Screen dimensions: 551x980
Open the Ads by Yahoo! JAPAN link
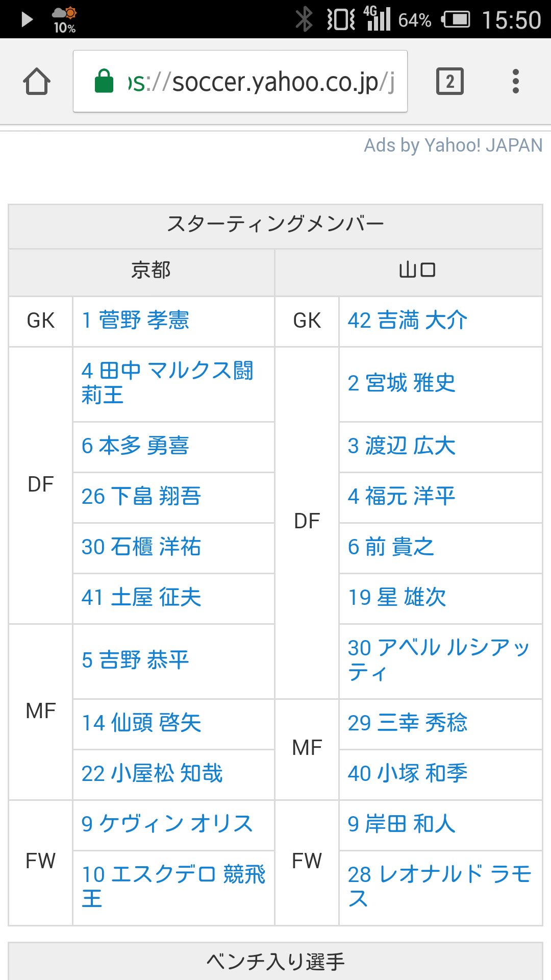[x=453, y=145]
